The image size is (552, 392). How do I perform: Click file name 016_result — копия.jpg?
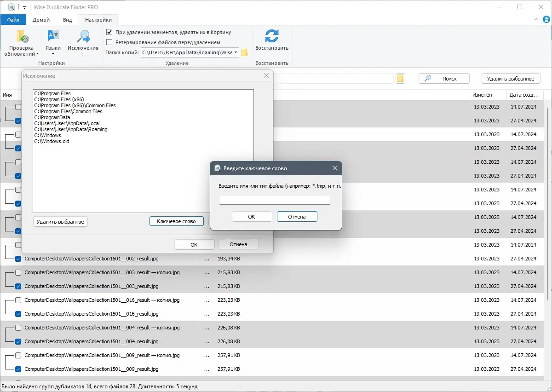pyautogui.click(x=102, y=300)
